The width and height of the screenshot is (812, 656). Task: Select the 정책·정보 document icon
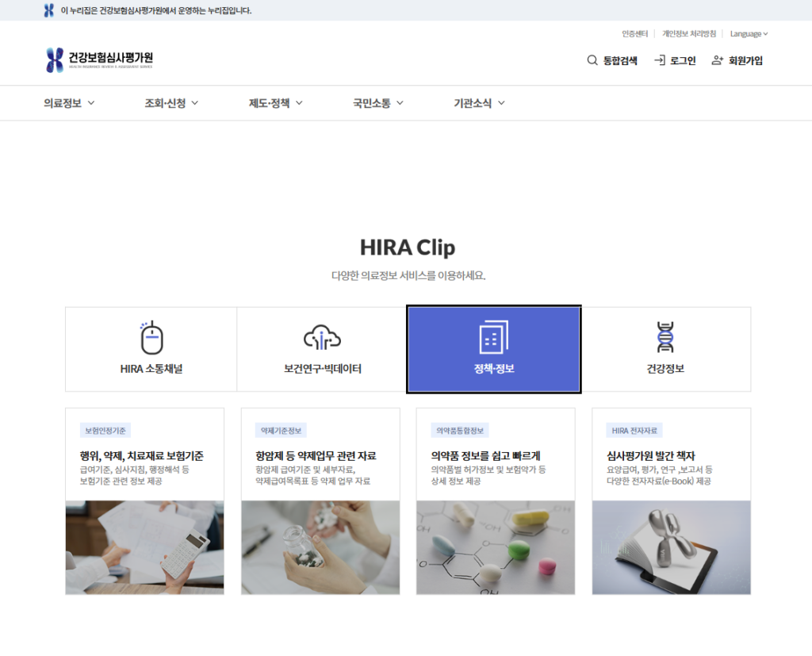pyautogui.click(x=493, y=338)
